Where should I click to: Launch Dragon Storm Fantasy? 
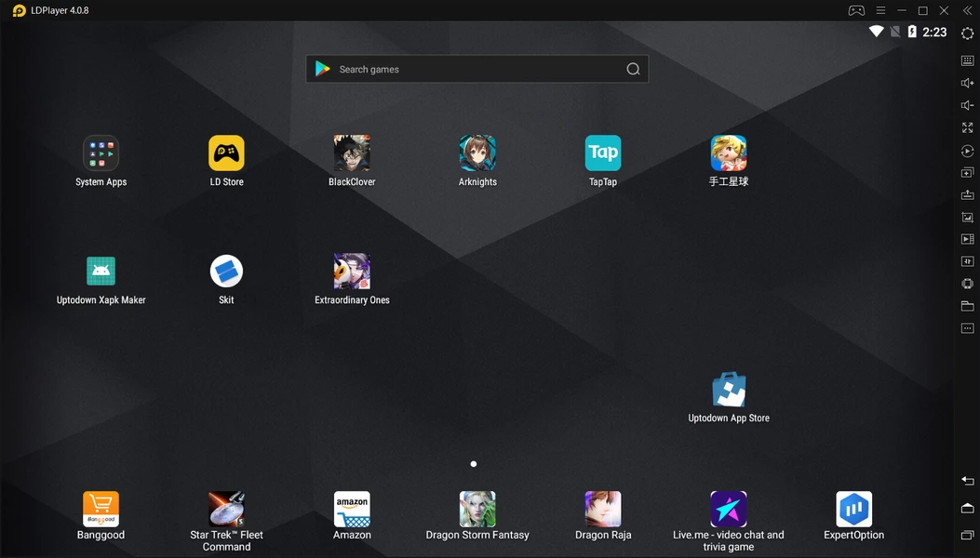(477, 509)
